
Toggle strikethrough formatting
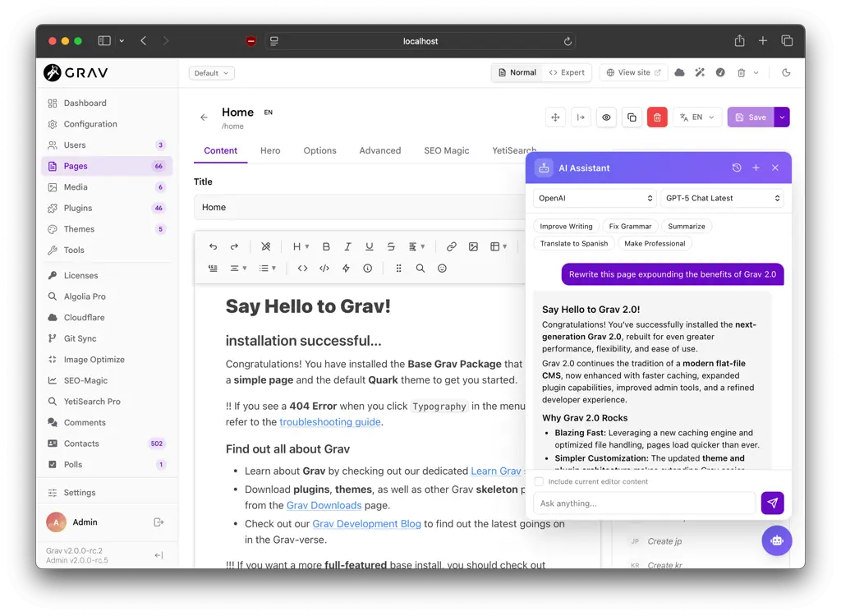coord(391,247)
